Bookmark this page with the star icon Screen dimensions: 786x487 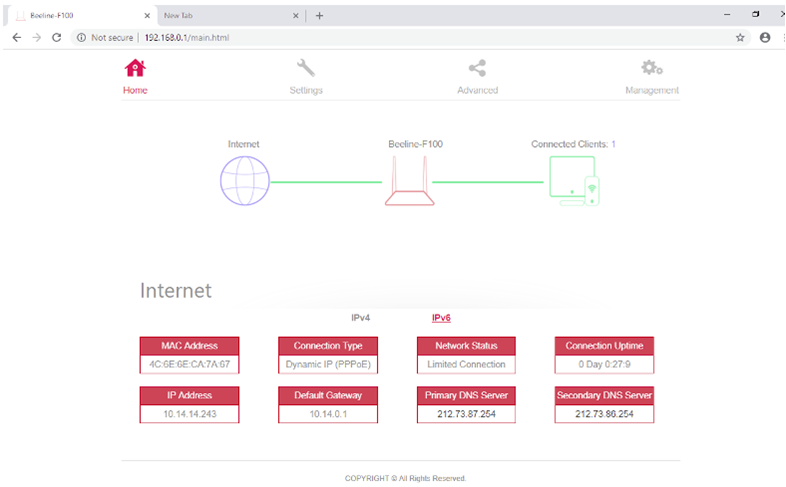tap(740, 37)
